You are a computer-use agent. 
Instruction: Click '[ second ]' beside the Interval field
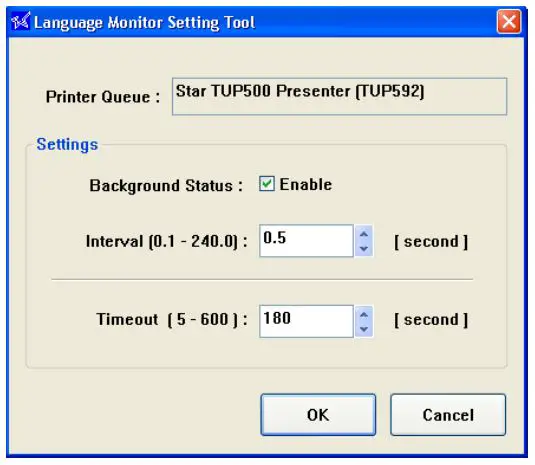[x=431, y=242]
